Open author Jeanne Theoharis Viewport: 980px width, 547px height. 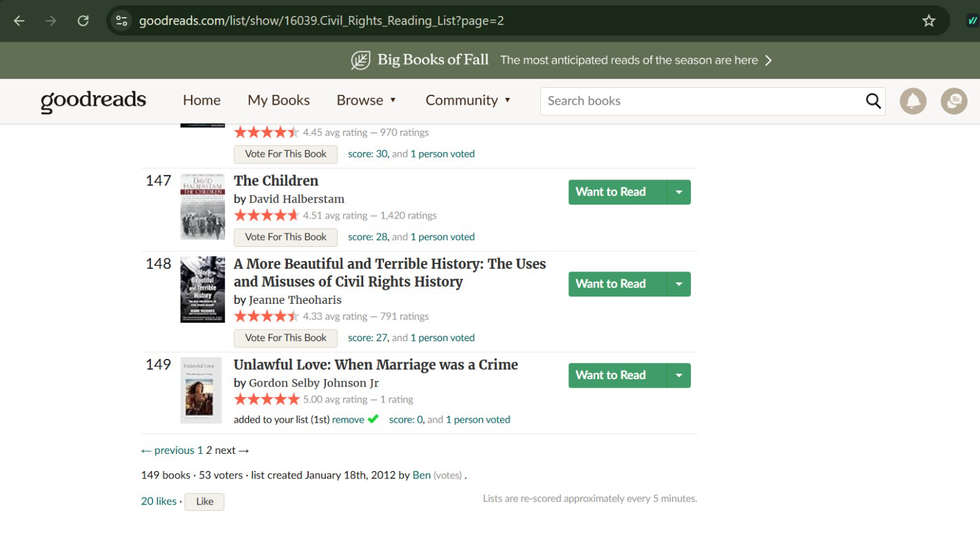click(295, 300)
